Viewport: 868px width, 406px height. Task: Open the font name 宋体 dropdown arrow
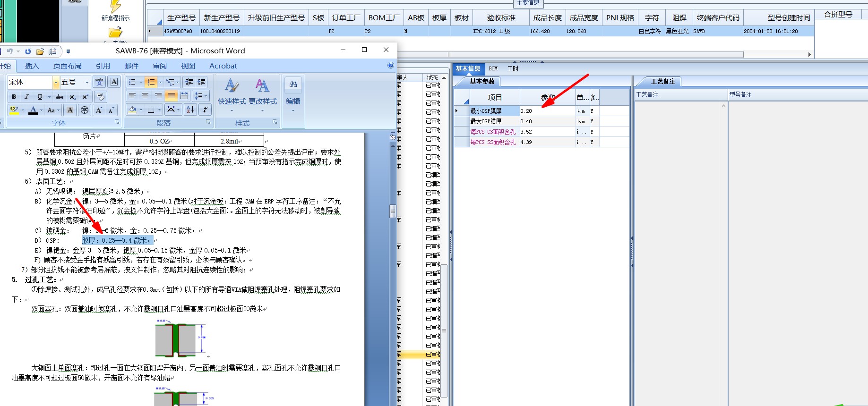pos(56,82)
